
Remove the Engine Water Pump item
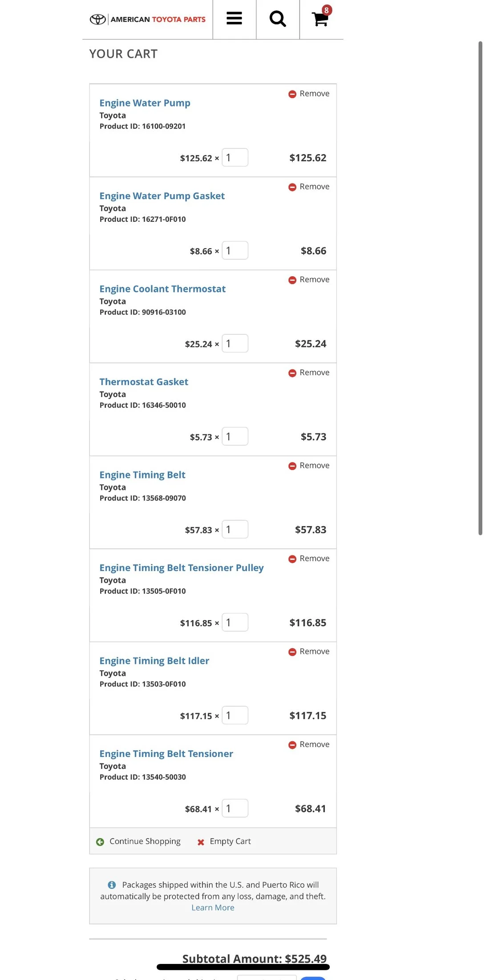pyautogui.click(x=309, y=94)
